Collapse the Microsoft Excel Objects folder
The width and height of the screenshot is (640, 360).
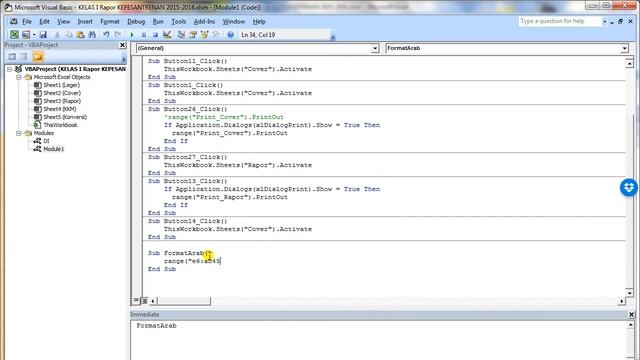[18, 77]
